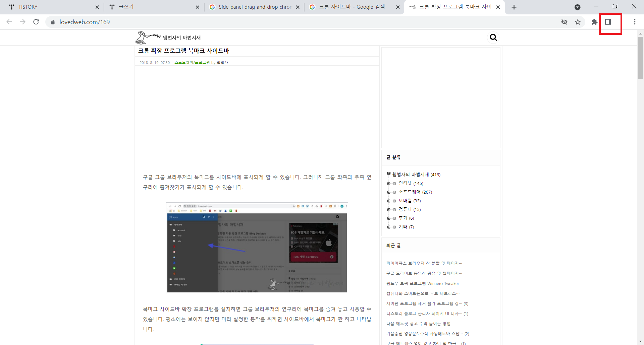This screenshot has height=345, width=644.
Task: Open recent post 티스토리 블로그 관리자 페이지
Action: click(x=424, y=314)
